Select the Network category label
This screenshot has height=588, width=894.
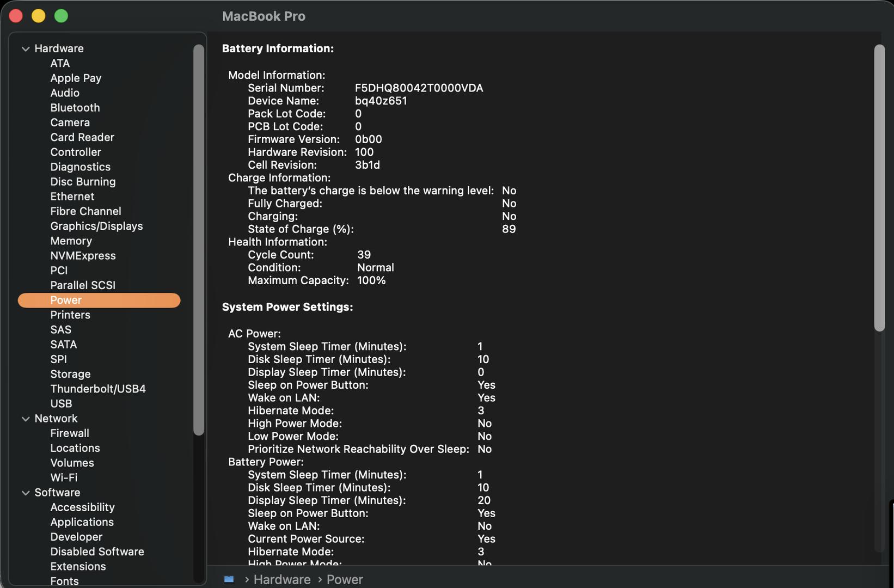(56, 418)
